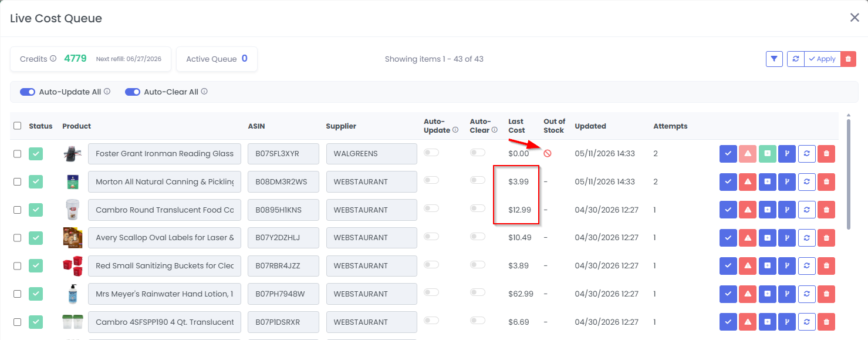
Task: Click ASIN field B07Y2DZHLJ
Action: [283, 238]
